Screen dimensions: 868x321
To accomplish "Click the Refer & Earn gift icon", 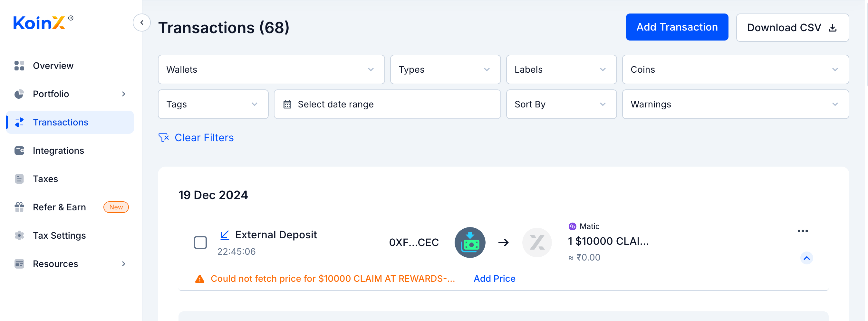I will tap(19, 207).
